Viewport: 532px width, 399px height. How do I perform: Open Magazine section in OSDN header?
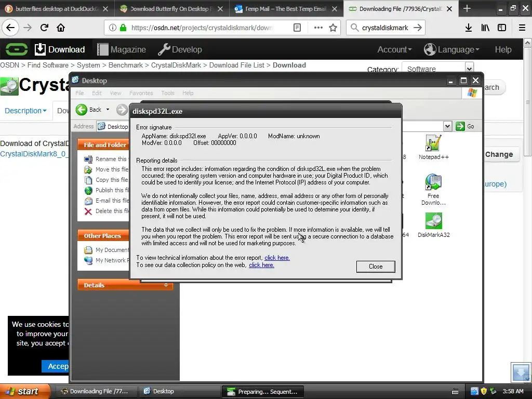tap(122, 49)
